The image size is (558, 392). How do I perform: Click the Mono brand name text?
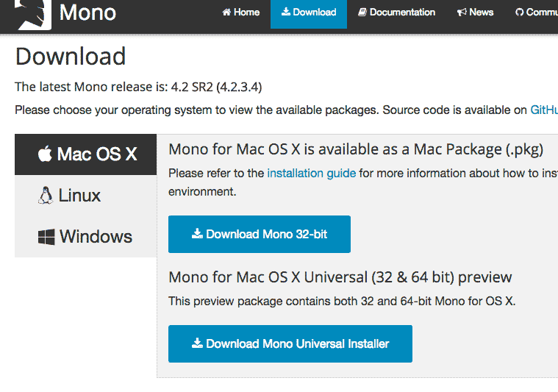[87, 13]
